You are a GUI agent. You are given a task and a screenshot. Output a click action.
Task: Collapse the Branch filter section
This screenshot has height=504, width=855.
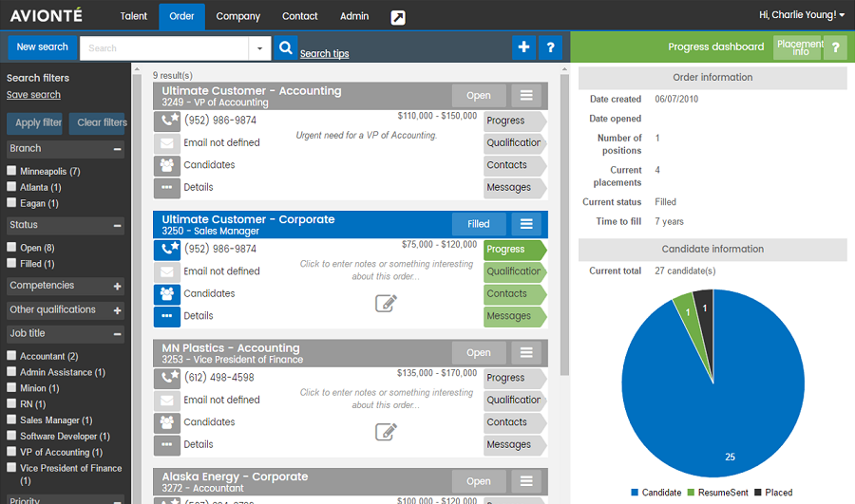pos(117,149)
